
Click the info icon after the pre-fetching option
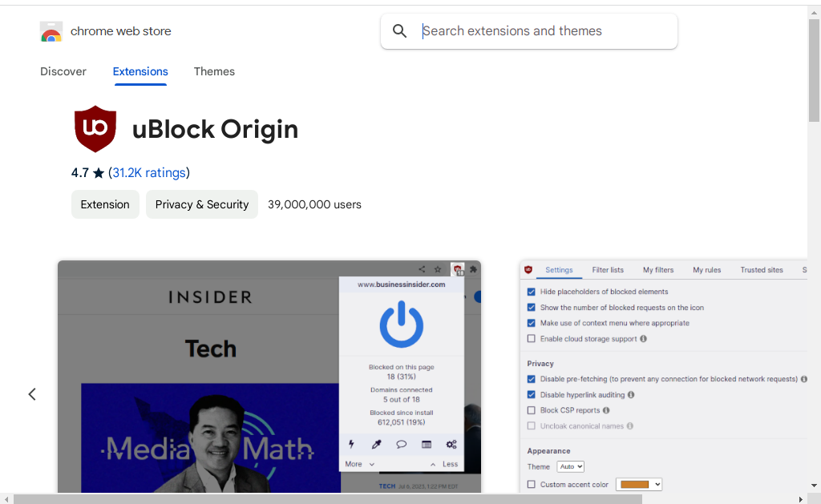pyautogui.click(x=803, y=379)
